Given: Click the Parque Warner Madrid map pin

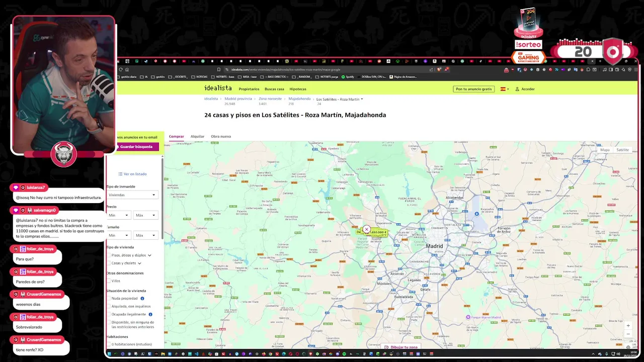Looking at the screenshot, I should (468, 317).
